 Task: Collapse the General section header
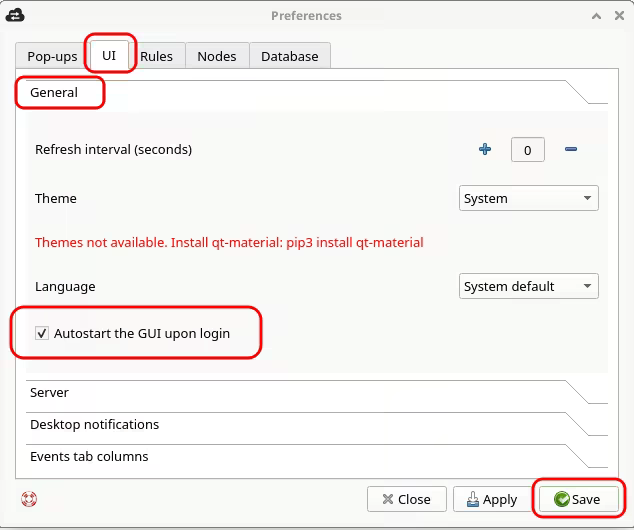click(55, 93)
